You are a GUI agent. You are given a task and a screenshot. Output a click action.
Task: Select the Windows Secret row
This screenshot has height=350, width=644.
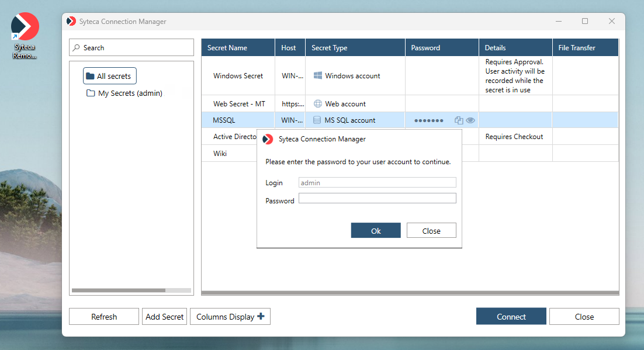(410, 75)
